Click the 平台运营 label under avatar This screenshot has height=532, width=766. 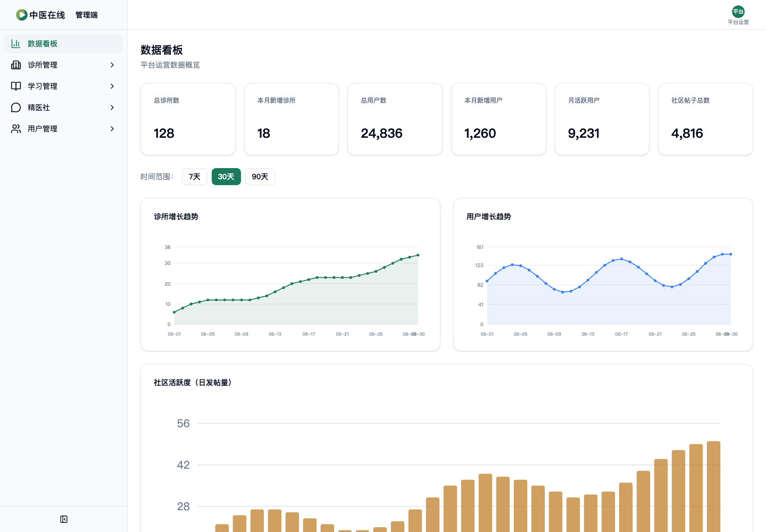coord(738,22)
